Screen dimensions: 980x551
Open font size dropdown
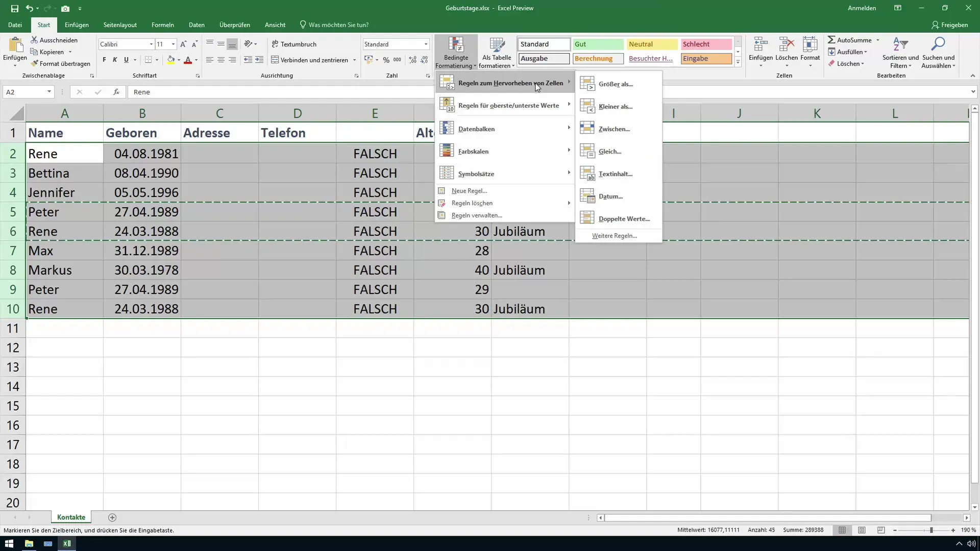coord(173,44)
